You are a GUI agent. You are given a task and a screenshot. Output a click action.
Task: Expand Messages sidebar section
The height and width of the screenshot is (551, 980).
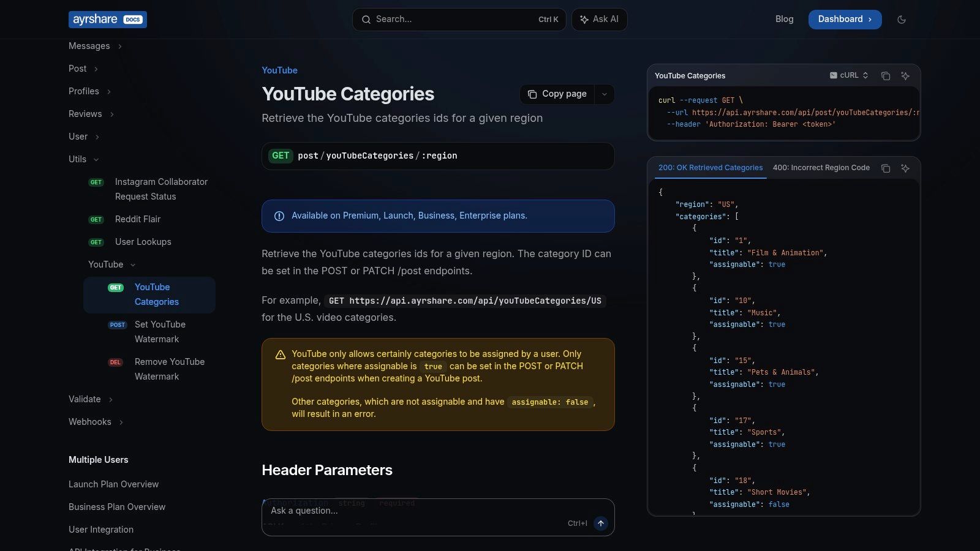click(x=95, y=46)
